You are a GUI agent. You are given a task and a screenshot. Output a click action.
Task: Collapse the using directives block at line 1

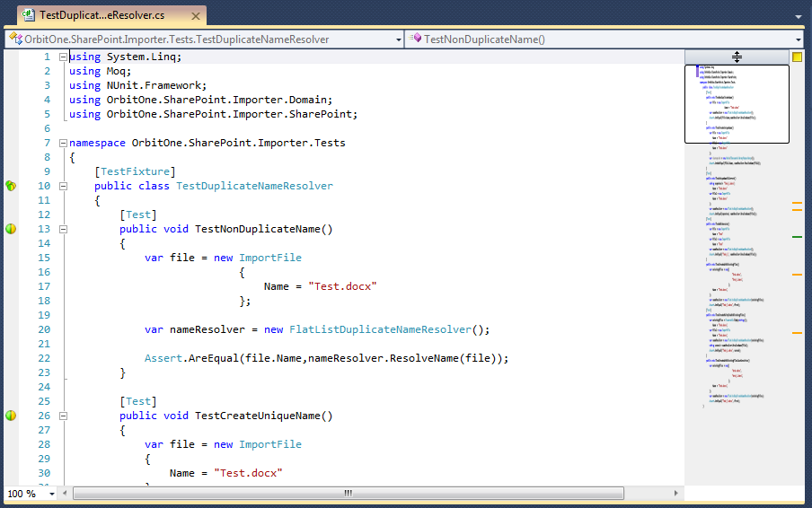click(x=63, y=57)
